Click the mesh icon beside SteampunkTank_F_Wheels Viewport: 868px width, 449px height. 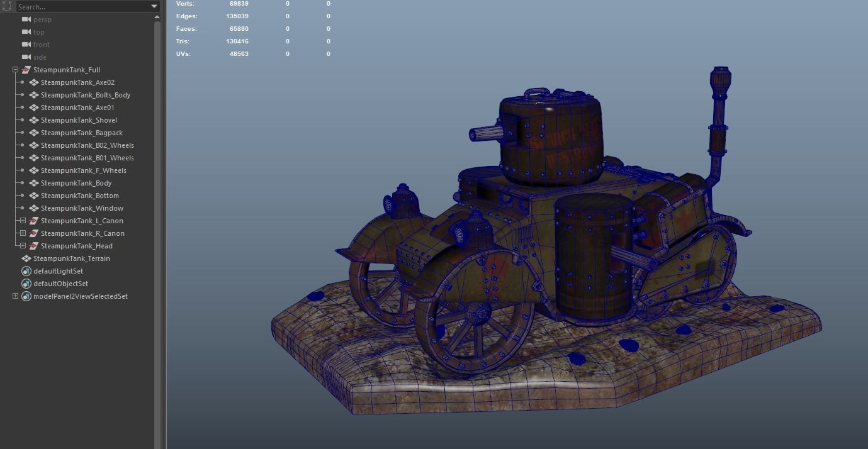(34, 170)
